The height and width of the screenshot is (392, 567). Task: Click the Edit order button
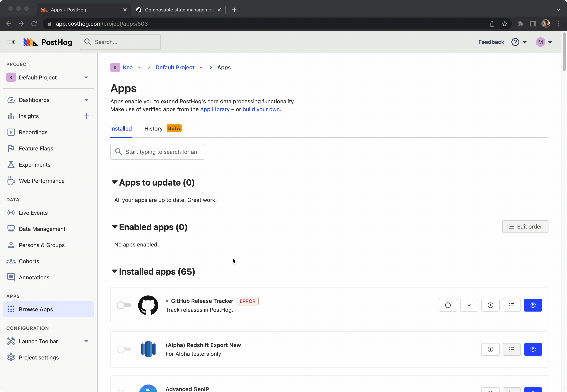coord(525,226)
